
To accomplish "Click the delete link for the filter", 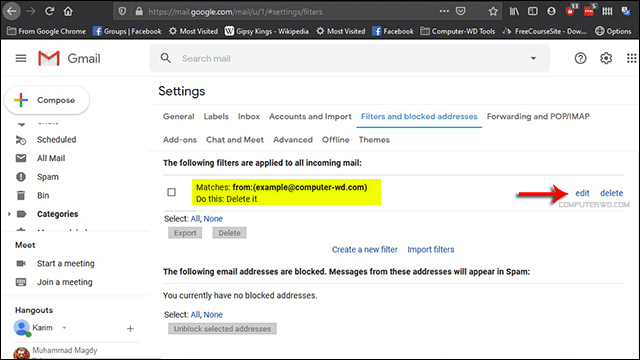I will point(611,193).
